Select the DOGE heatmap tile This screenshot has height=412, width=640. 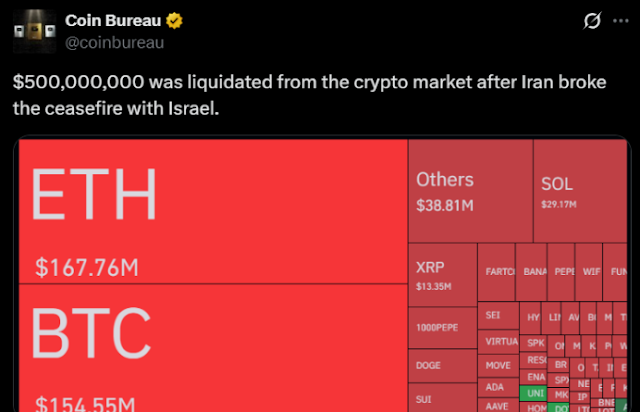(443, 366)
